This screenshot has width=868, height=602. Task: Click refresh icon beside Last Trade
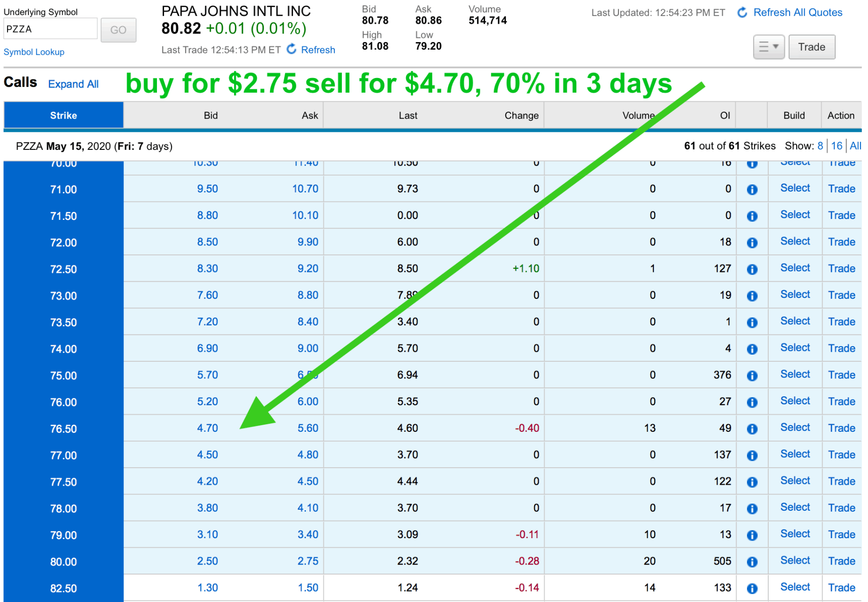pyautogui.click(x=292, y=49)
